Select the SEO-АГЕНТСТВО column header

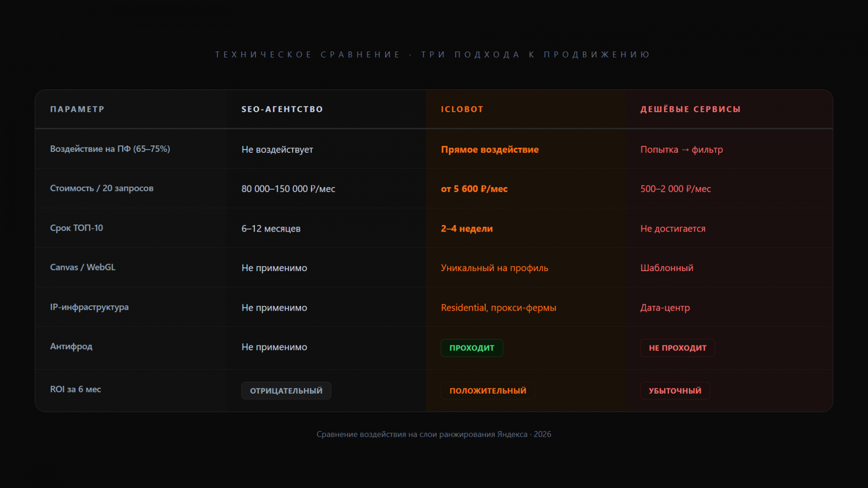[x=282, y=109]
